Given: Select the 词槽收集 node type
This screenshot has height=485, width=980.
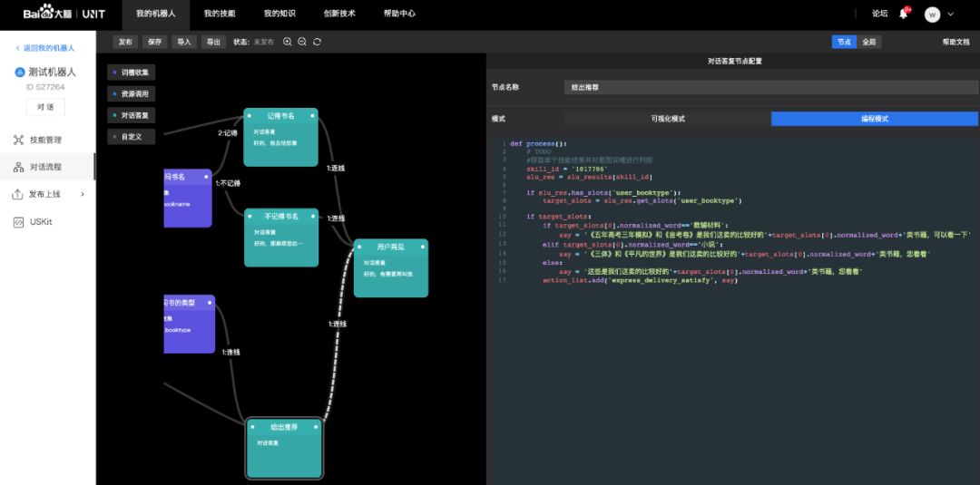Looking at the screenshot, I should (x=132, y=72).
